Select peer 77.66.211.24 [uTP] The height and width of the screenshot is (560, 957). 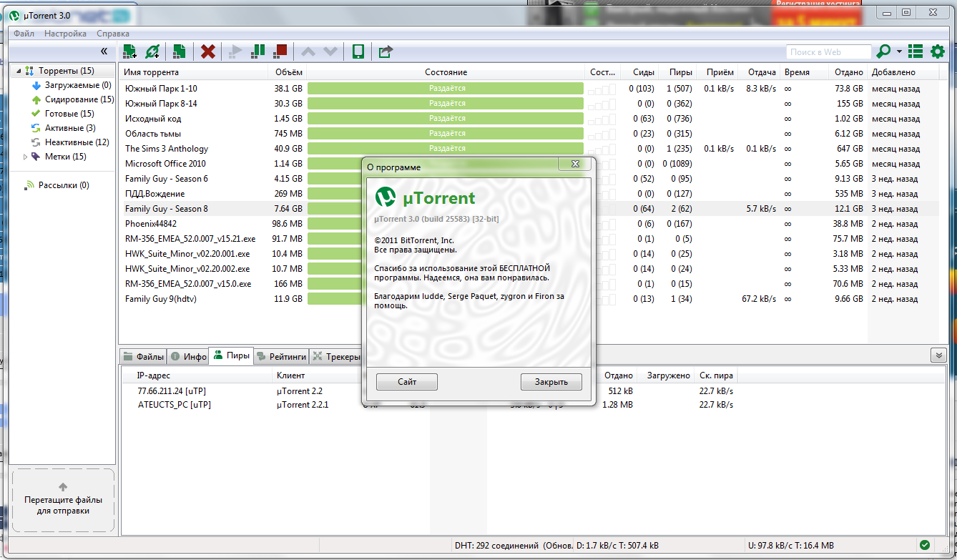tap(172, 391)
